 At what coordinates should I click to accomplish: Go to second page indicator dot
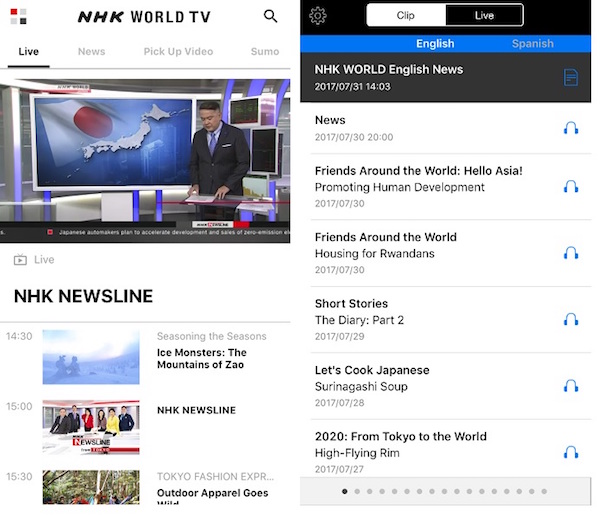[x=357, y=491]
